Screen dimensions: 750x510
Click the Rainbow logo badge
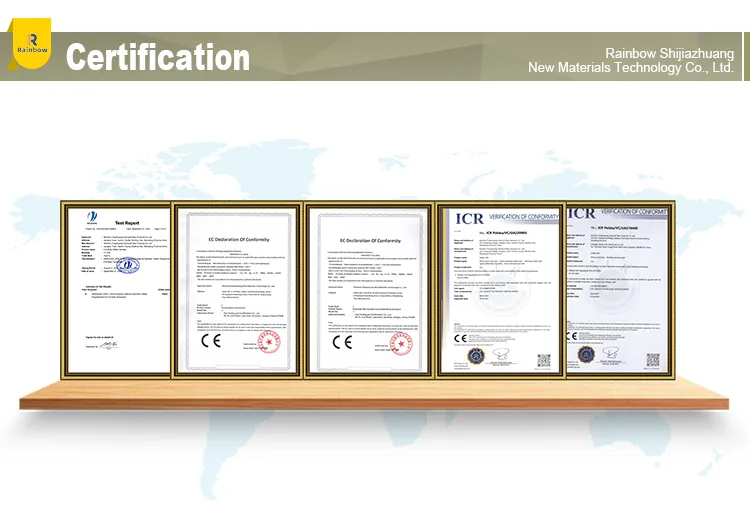tap(32, 44)
